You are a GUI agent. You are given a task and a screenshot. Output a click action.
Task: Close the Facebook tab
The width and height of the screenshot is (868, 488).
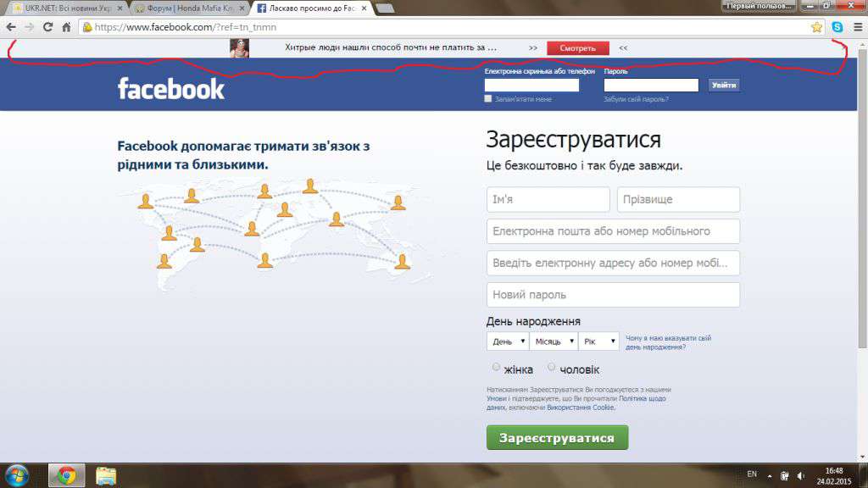point(364,8)
